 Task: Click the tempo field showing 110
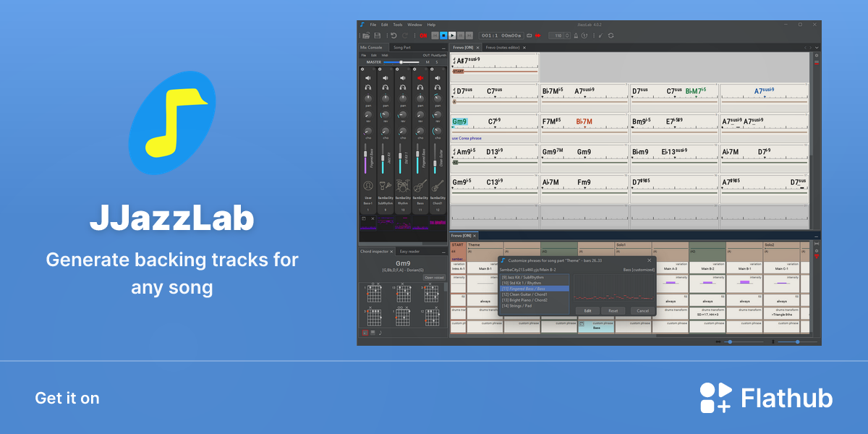tap(558, 35)
